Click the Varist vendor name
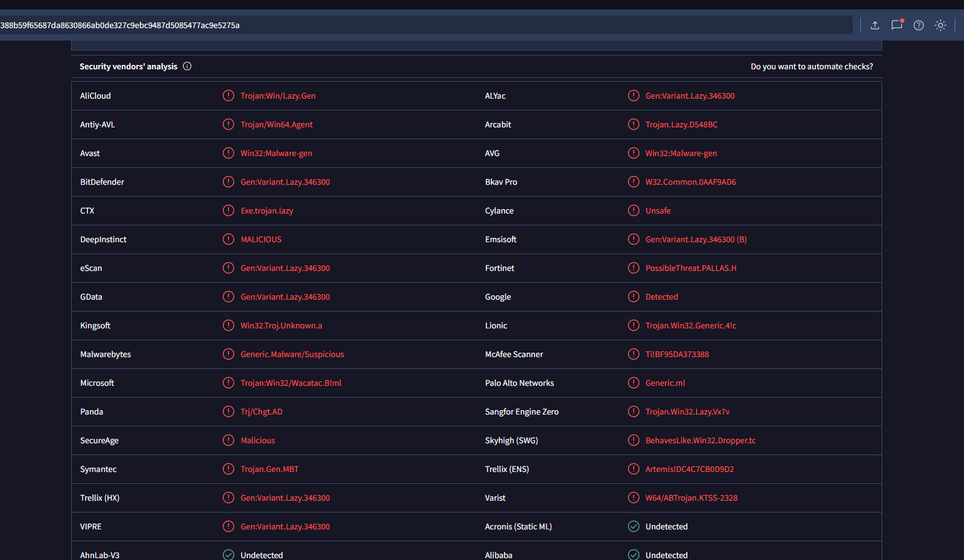Screen dimensions: 964x560 495,498
